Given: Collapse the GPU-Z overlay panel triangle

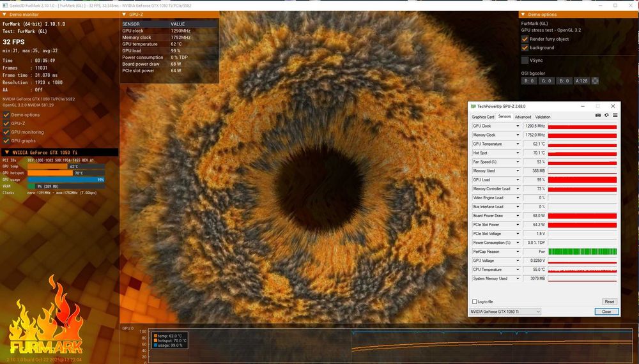Looking at the screenshot, I should coord(124,14).
